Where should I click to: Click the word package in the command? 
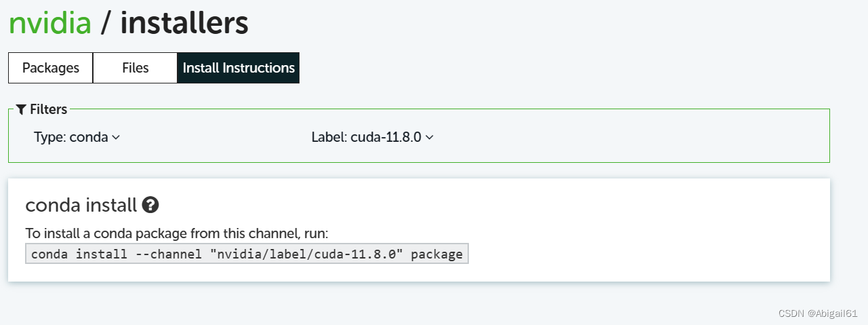pyautogui.click(x=436, y=254)
